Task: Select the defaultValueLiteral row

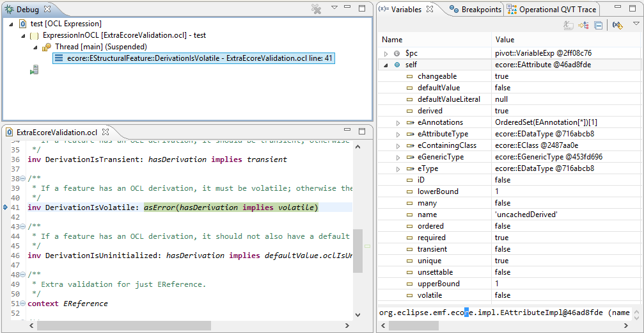Action: tap(509, 99)
